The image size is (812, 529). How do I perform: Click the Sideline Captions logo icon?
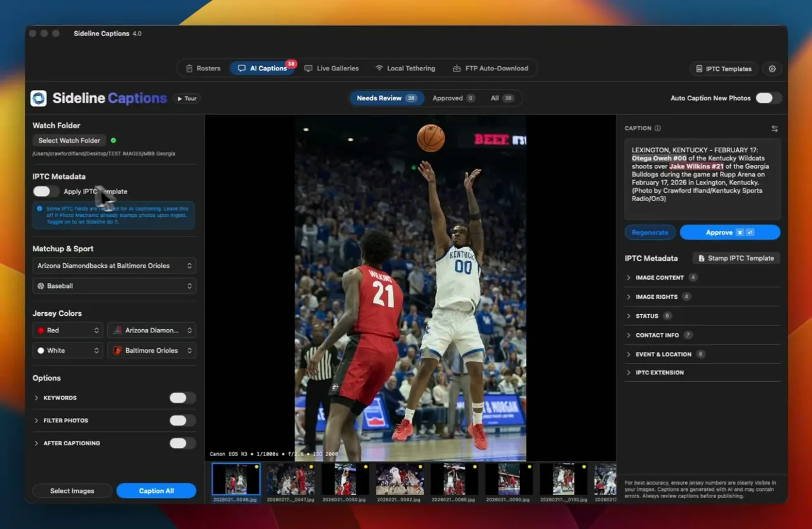pyautogui.click(x=39, y=98)
